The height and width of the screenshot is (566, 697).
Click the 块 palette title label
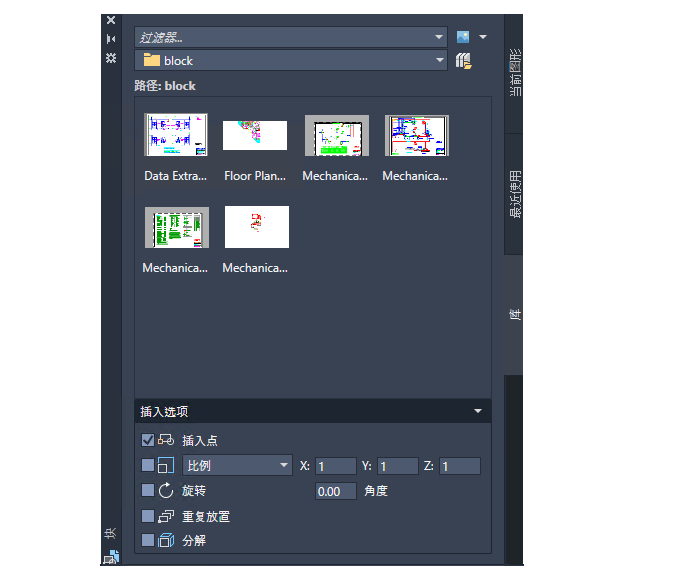[x=111, y=533]
